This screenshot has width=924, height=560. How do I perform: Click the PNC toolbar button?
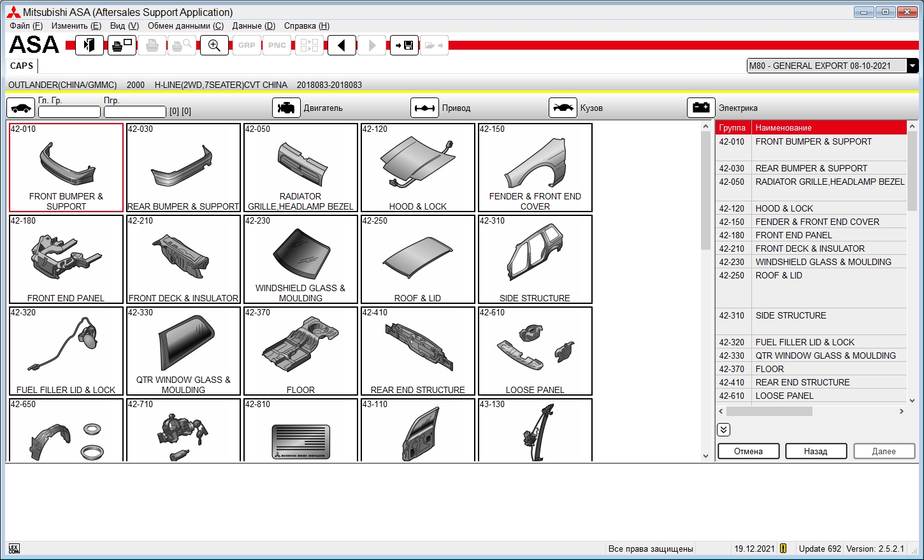(x=277, y=45)
